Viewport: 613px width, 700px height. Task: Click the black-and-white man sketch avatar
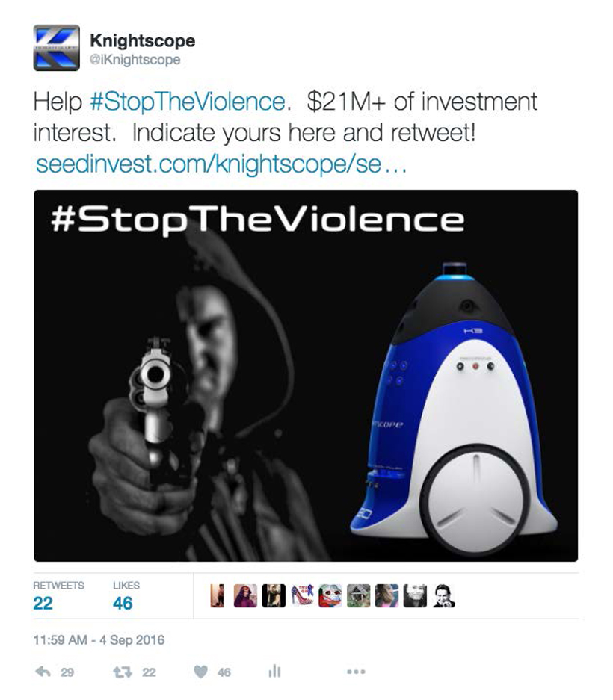point(443,596)
